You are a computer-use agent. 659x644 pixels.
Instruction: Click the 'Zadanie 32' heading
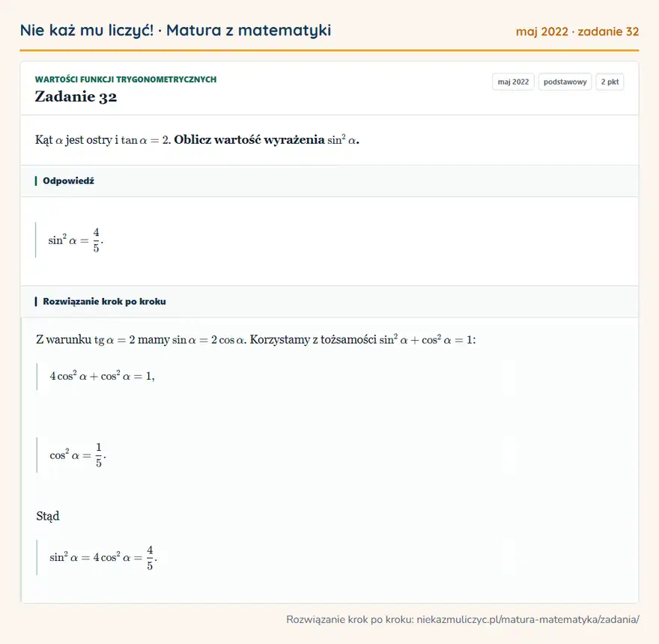tap(76, 97)
